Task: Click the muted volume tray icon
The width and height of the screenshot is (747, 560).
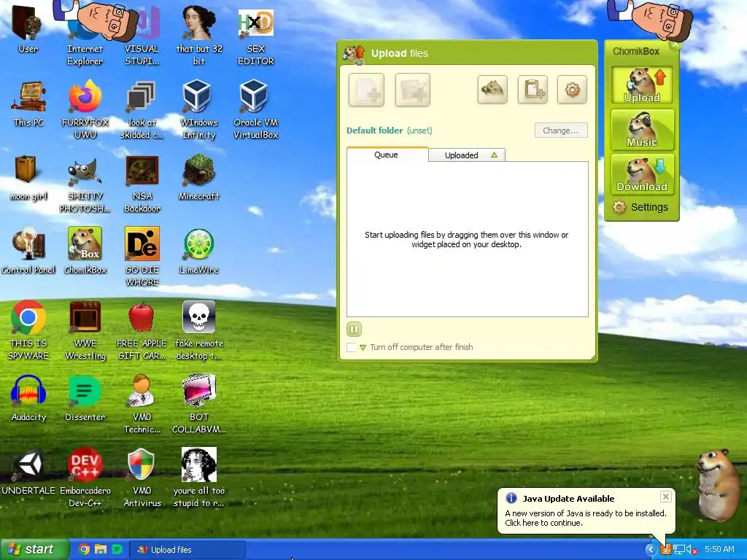Action: point(692,550)
